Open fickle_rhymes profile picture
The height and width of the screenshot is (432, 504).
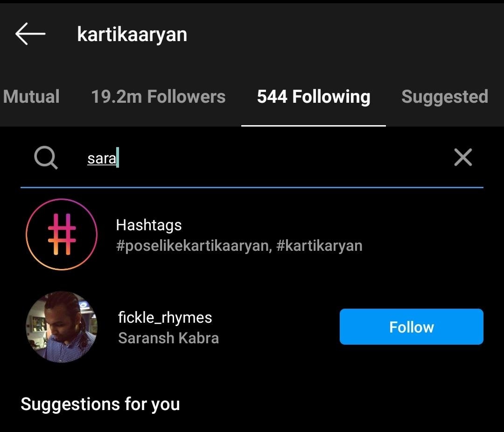[62, 327]
